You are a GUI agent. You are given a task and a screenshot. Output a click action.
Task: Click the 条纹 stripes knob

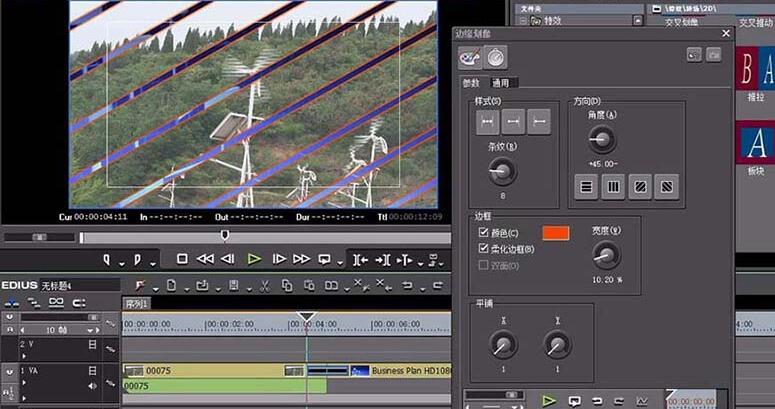pos(502,172)
